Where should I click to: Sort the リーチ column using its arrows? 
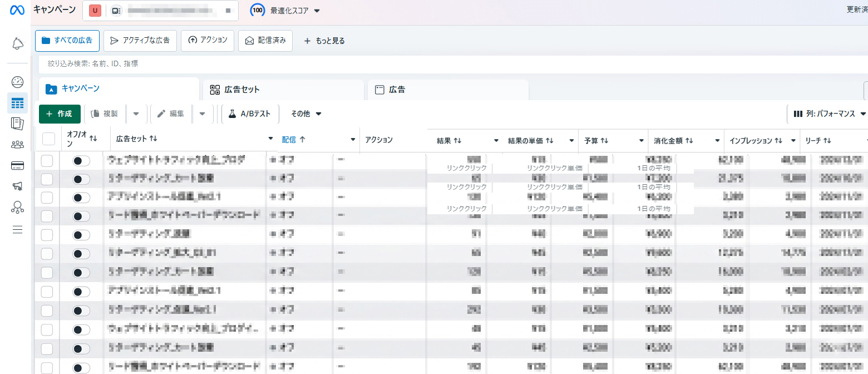pyautogui.click(x=827, y=141)
